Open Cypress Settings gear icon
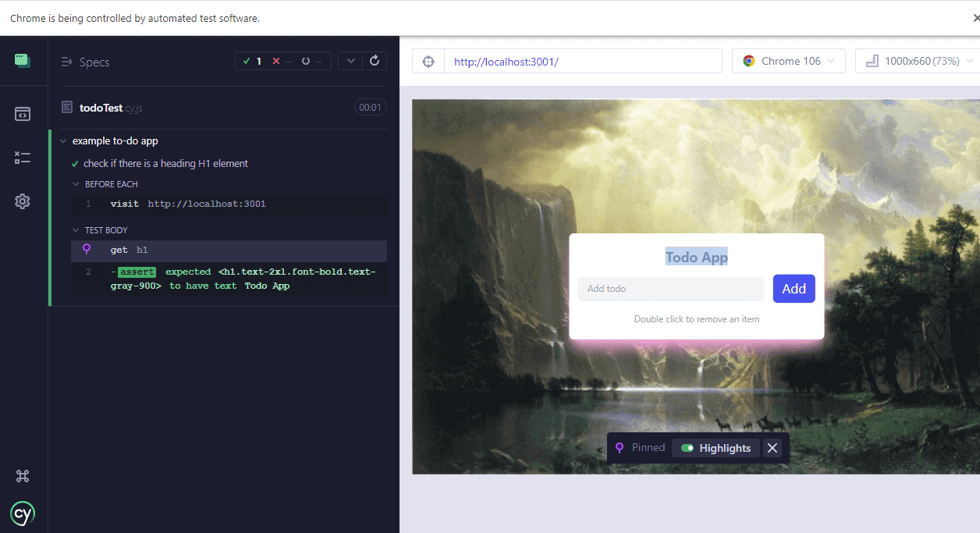 [x=23, y=201]
